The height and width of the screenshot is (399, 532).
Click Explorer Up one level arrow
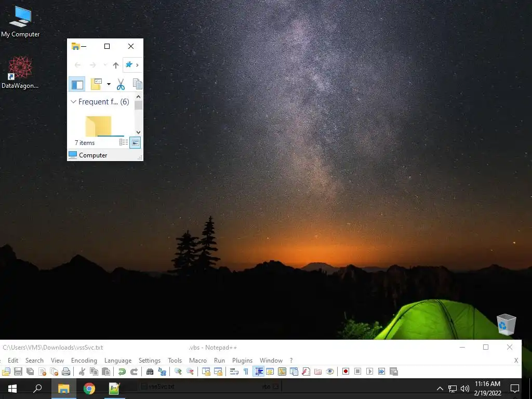116,65
